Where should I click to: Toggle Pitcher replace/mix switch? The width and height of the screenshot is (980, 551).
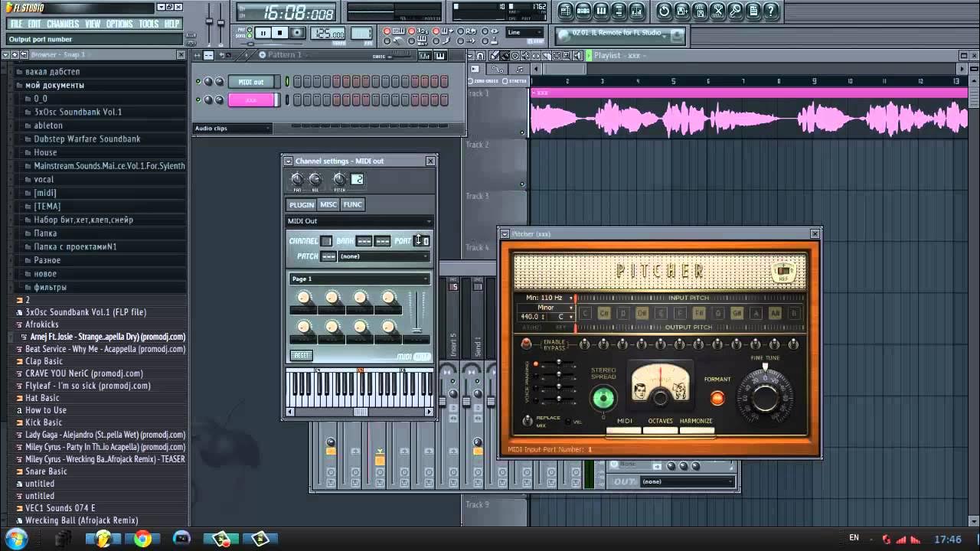(528, 421)
